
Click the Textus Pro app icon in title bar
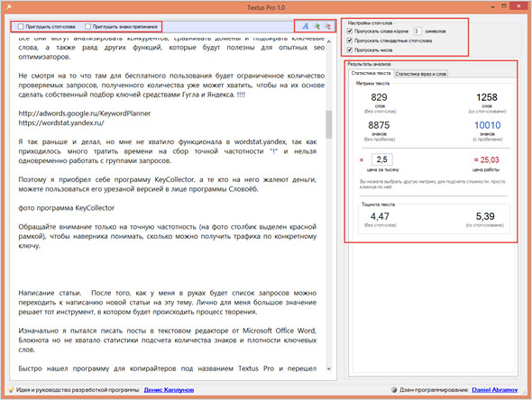9,7
